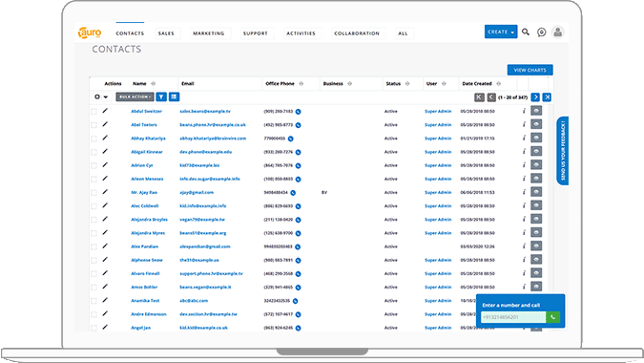This screenshot has width=644, height=363.
Task: Open the Bulk Action dropdown
Action: click(135, 97)
